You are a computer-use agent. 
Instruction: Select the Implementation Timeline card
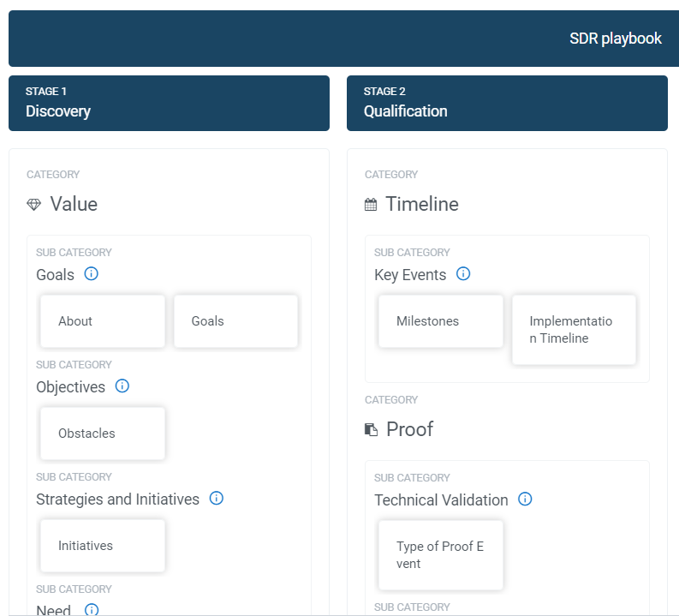pos(574,330)
